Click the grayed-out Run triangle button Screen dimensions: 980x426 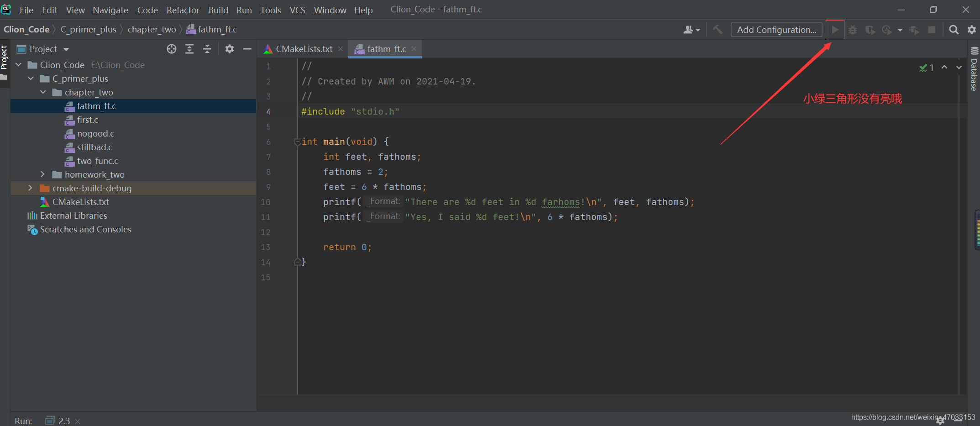click(x=835, y=30)
